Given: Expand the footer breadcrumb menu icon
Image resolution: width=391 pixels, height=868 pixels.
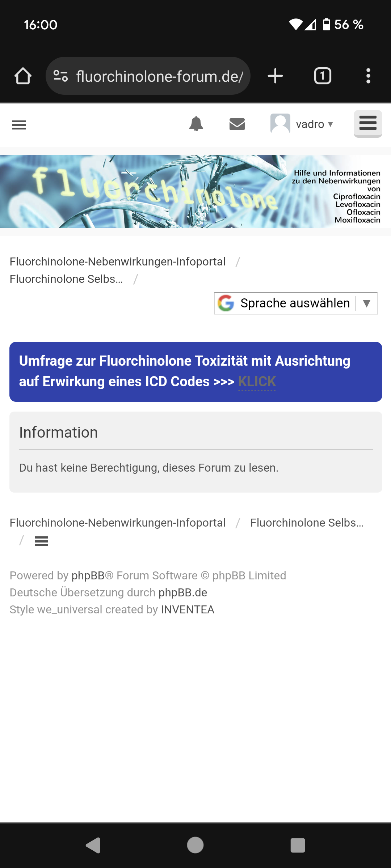Looking at the screenshot, I should [x=42, y=541].
